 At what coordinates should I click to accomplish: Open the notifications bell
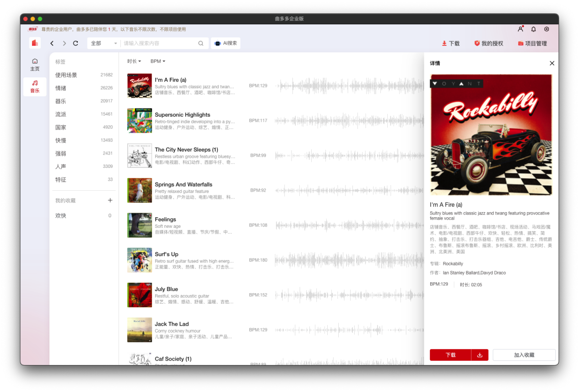533,29
